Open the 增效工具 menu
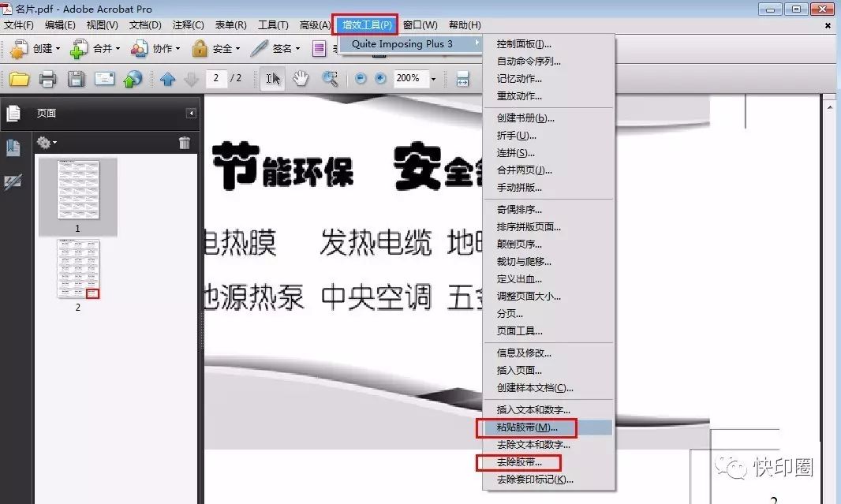Viewport: 841px width, 504px height. pos(366,24)
